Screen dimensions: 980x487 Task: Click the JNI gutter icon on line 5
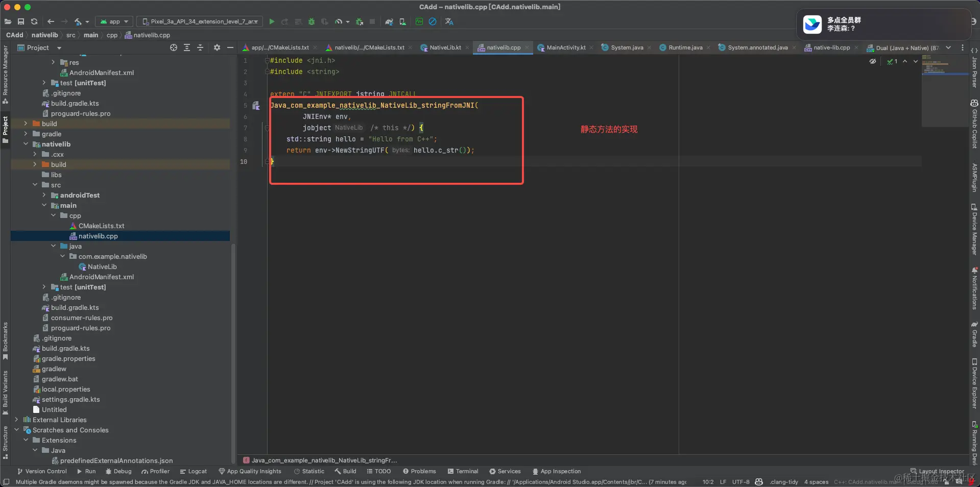pos(256,106)
